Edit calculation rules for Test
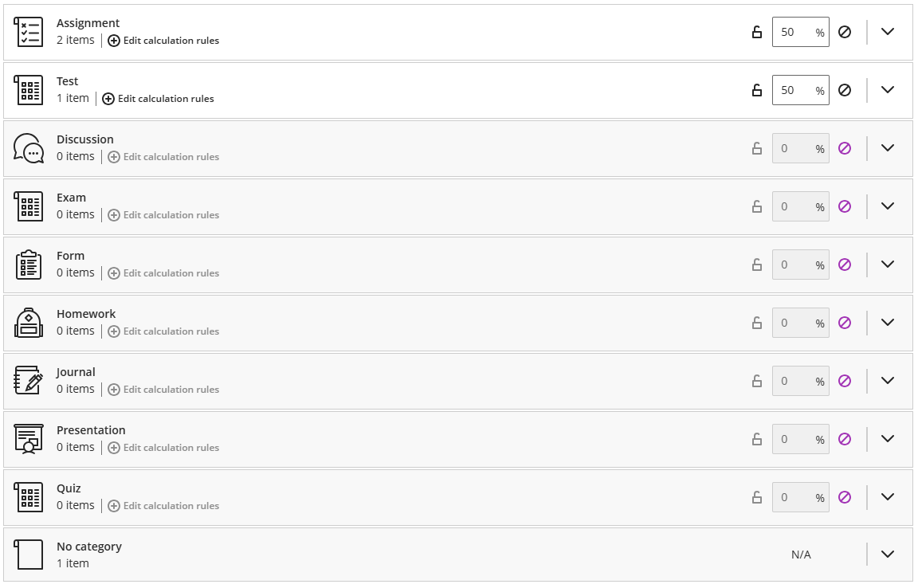The width and height of the screenshot is (918, 588). 159,99
